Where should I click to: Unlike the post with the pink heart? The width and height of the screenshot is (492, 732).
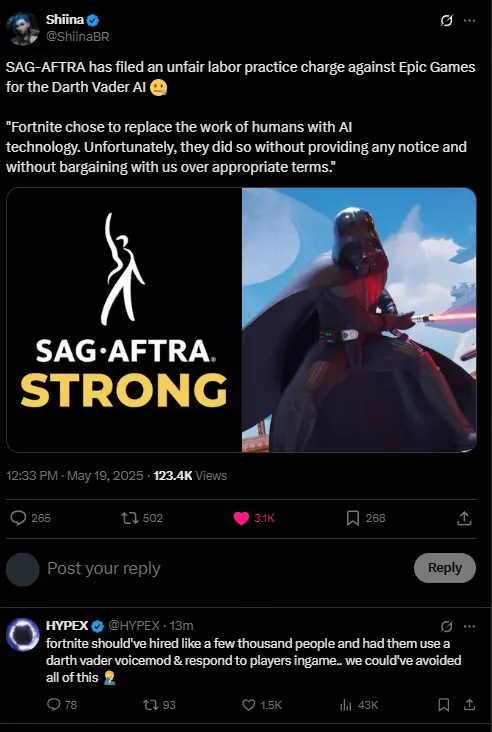coord(241,518)
